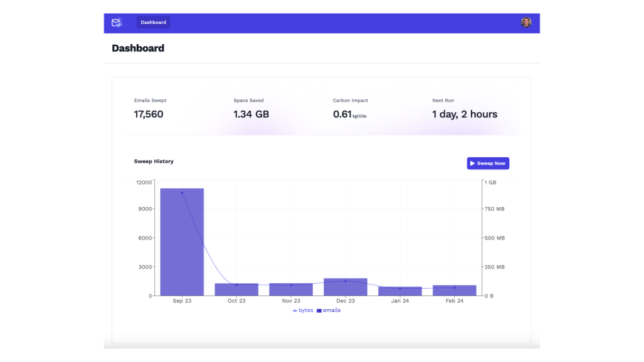Image resolution: width=644 pixels, height=362 pixels.
Task: Click the Next Run stat card
Action: [471, 109]
